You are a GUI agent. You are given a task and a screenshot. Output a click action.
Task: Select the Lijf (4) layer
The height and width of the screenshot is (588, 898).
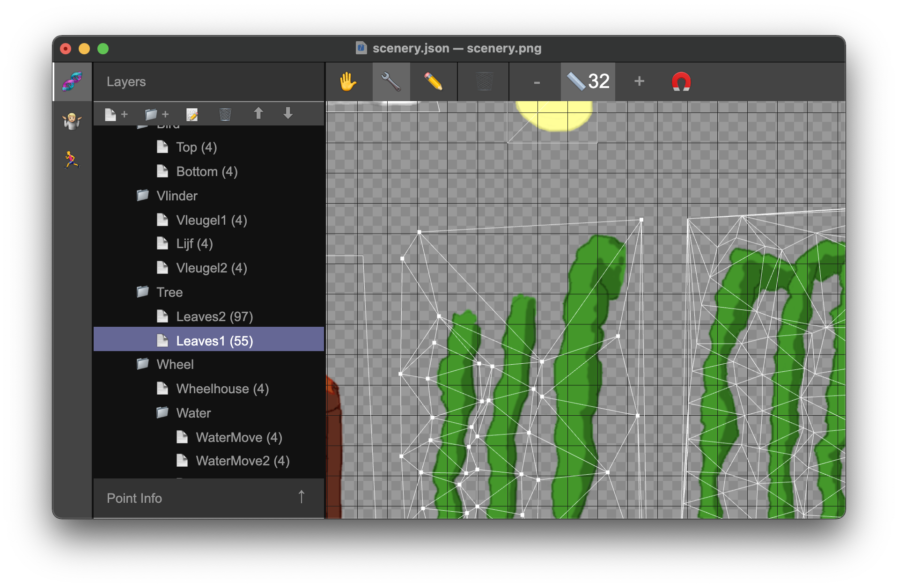(209, 243)
